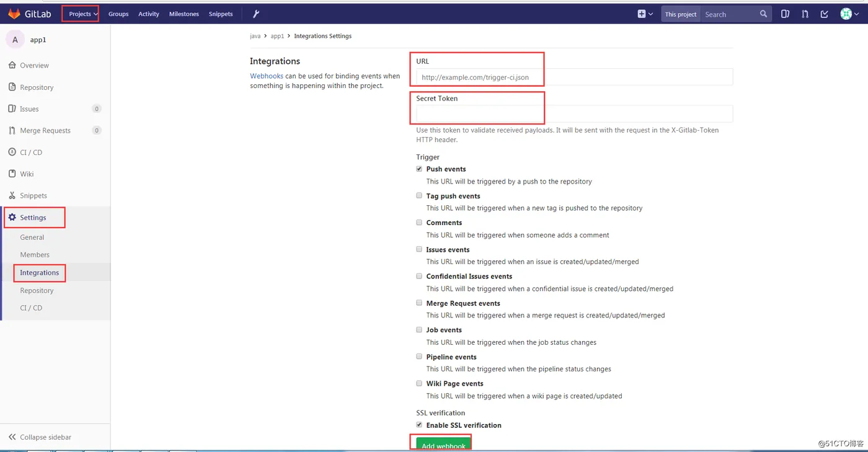Follow the Webhooks link

pos(267,76)
